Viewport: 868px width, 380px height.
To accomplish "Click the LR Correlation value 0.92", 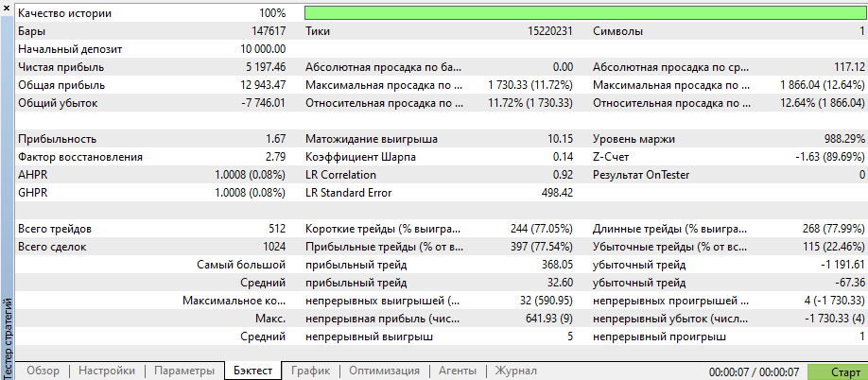I will [x=563, y=175].
